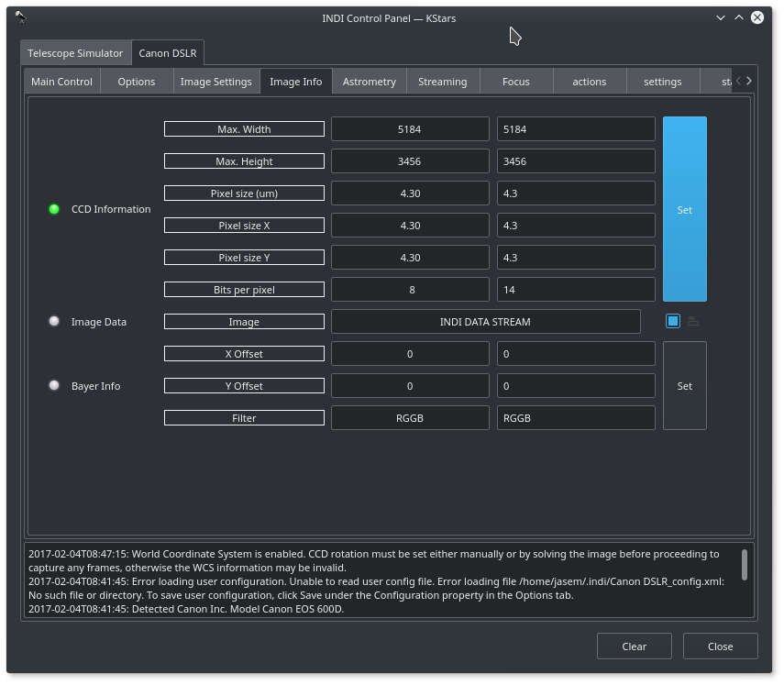Click the CCD Information green status light
This screenshot has width=784, height=685.
[x=54, y=209]
